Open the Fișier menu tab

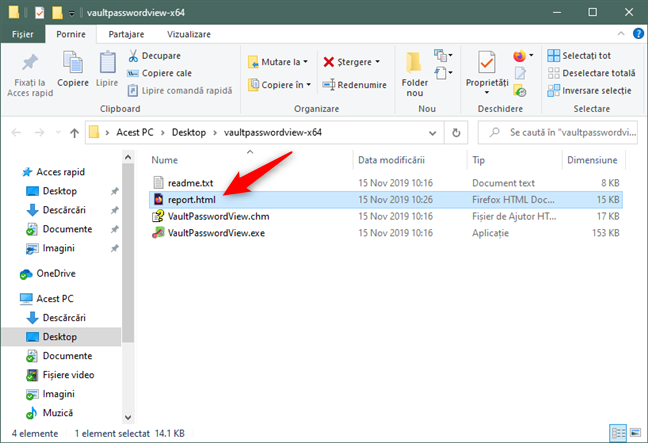[23, 34]
